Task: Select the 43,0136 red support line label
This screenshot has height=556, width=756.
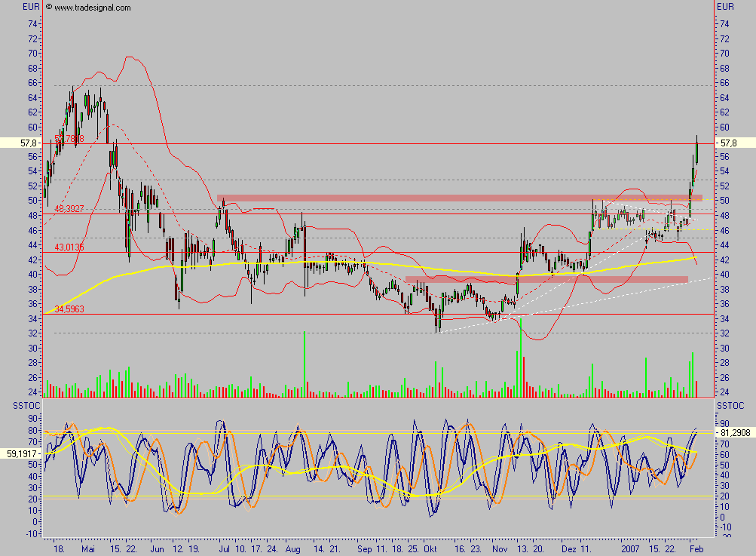Action: tap(69, 246)
